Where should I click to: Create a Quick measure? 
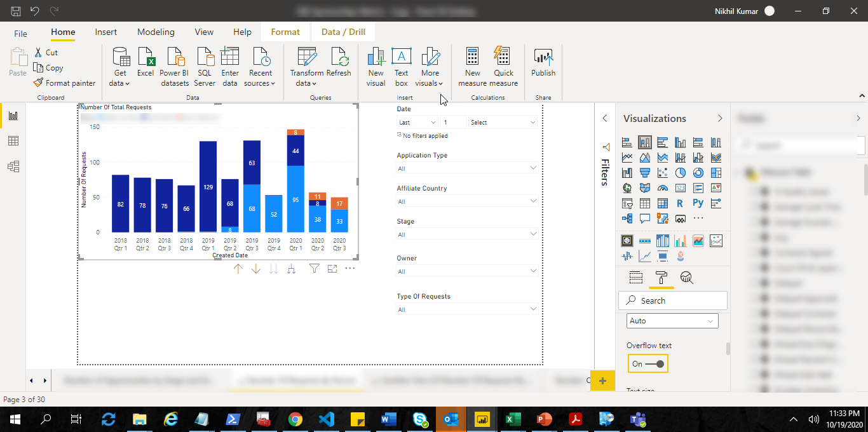point(504,67)
